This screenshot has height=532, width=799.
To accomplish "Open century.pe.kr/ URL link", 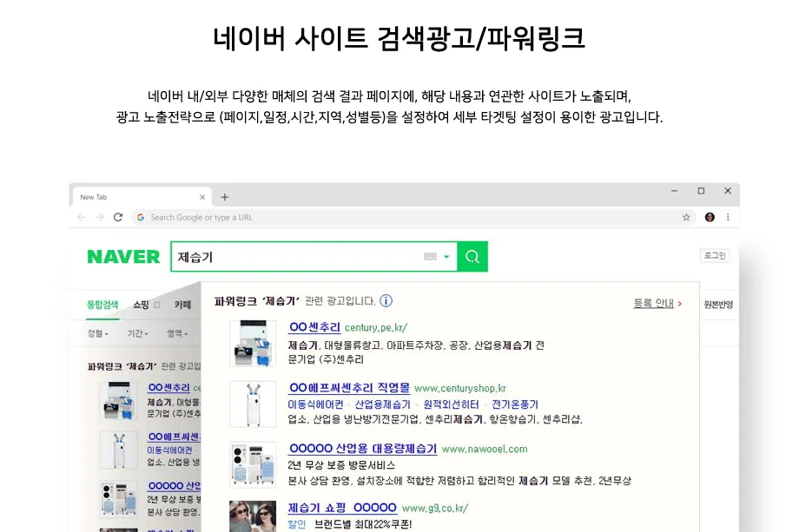I will click(376, 327).
